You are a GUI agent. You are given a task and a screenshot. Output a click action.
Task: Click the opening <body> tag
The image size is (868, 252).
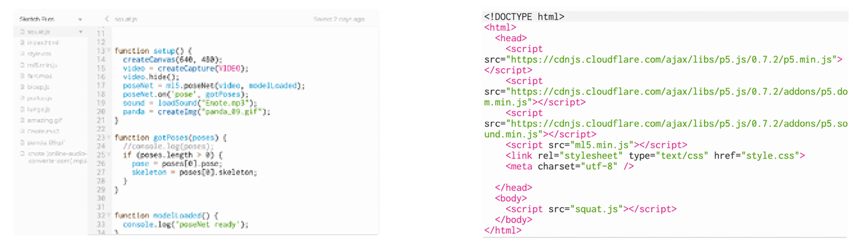click(x=511, y=198)
